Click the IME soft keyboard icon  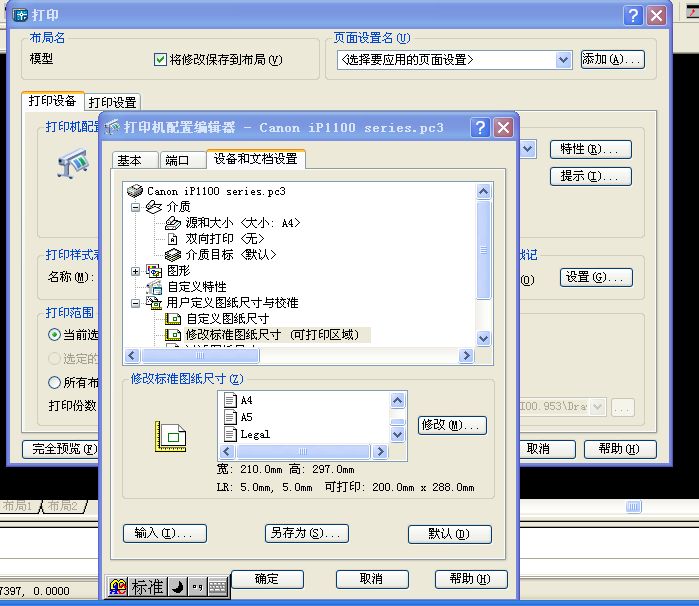(x=218, y=587)
